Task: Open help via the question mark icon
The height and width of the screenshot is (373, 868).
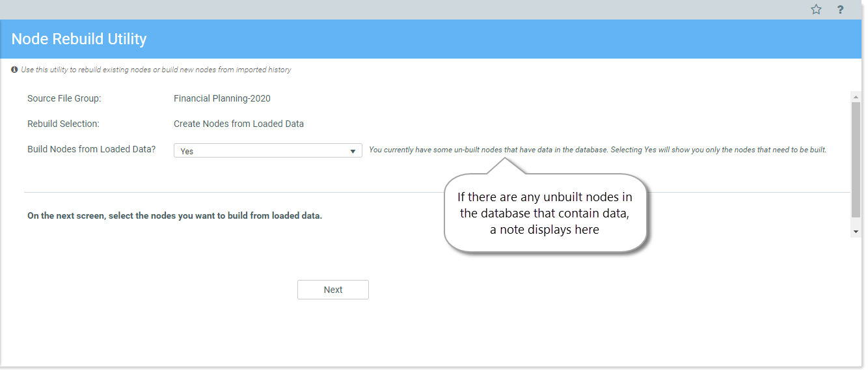Action: (841, 9)
